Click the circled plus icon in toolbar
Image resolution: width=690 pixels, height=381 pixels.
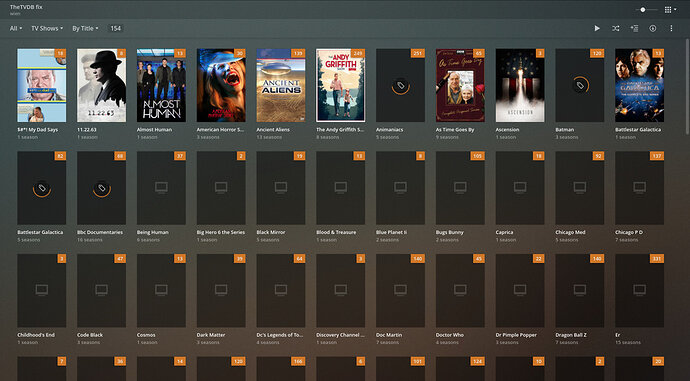(x=653, y=28)
